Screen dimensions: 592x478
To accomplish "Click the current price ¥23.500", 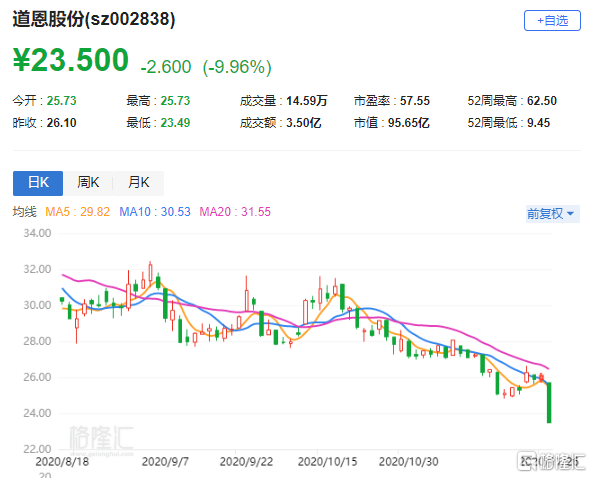I will point(71,60).
